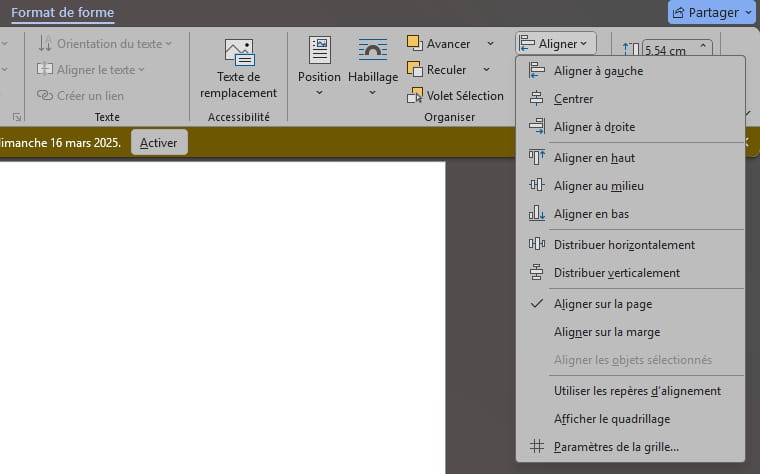Image resolution: width=760 pixels, height=474 pixels.
Task: Open Paramètres de la grille dialog
Action: tap(630, 446)
